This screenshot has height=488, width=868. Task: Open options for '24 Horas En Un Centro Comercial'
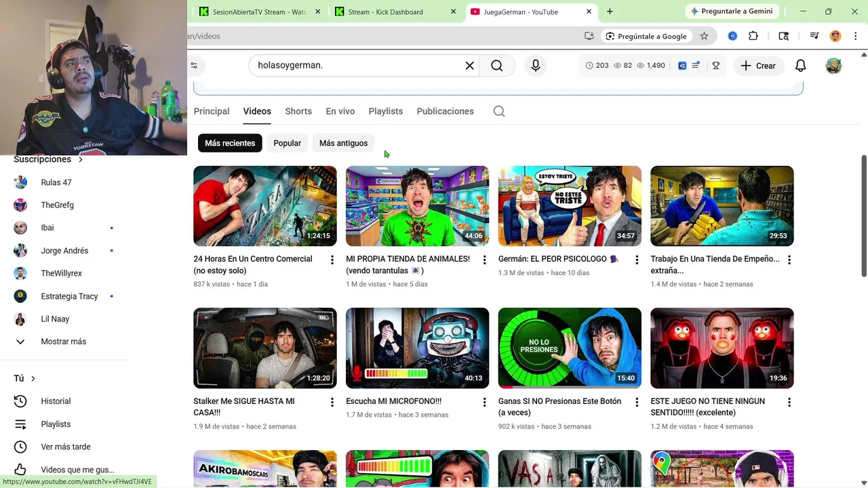pyautogui.click(x=332, y=260)
